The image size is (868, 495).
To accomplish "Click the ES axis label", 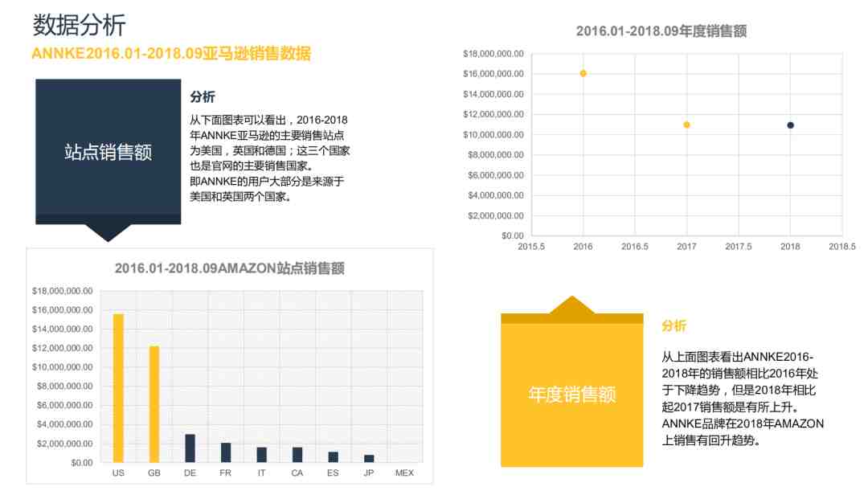I will (x=333, y=472).
